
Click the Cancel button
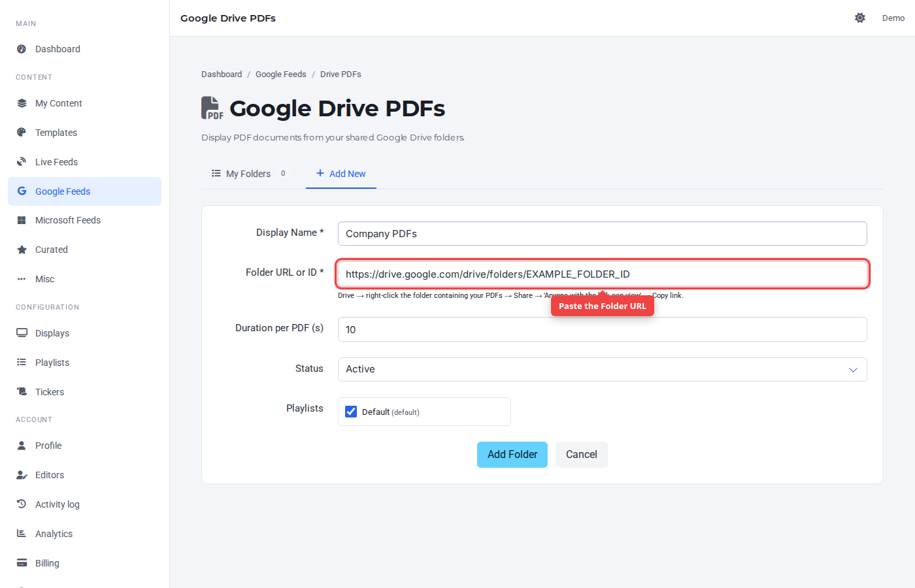pyautogui.click(x=582, y=455)
